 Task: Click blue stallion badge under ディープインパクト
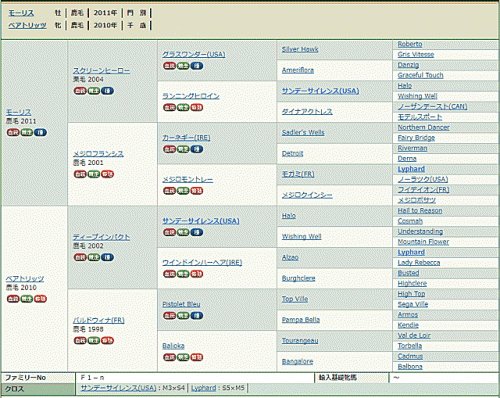click(107, 257)
